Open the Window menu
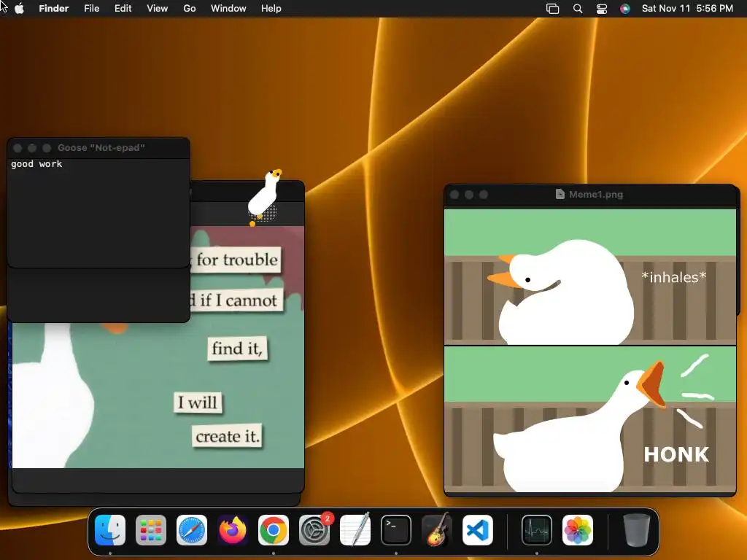The width and height of the screenshot is (747, 560). click(x=228, y=9)
